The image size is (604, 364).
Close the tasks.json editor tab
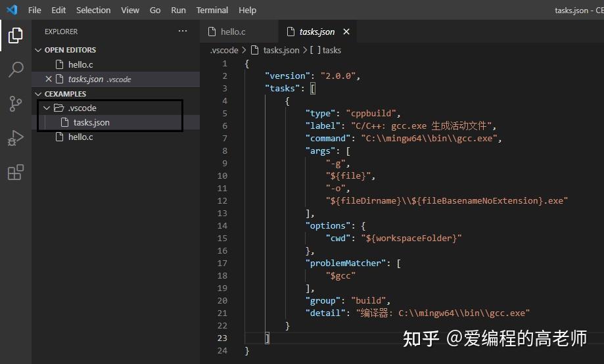[346, 32]
